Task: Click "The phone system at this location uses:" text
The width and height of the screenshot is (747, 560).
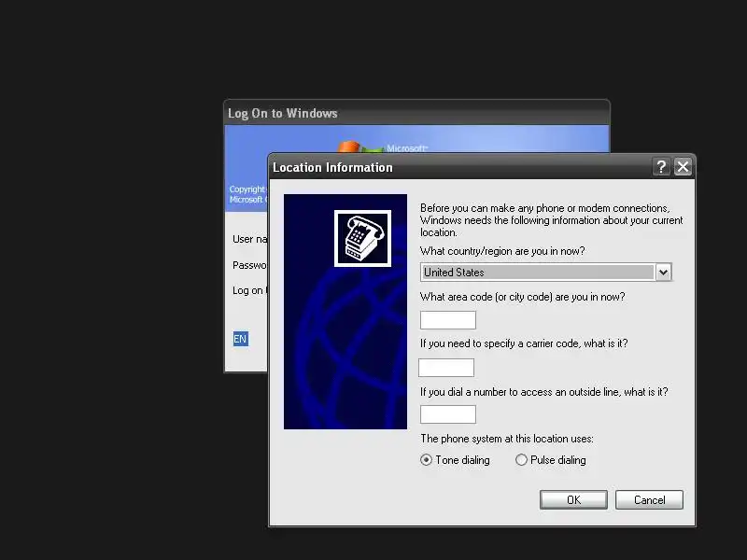Action: point(507,439)
